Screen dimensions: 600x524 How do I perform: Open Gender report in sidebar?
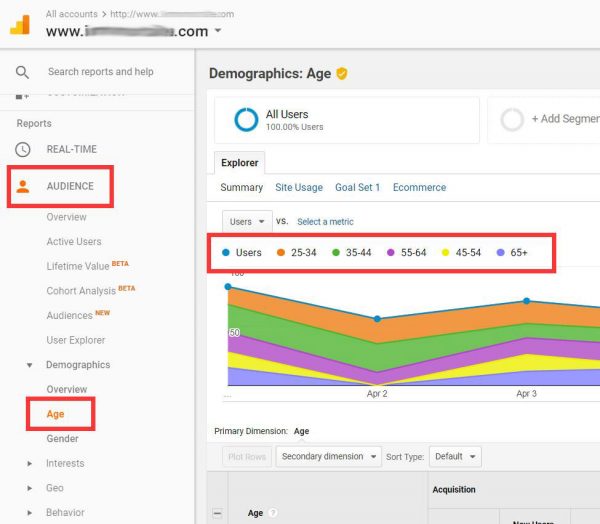pyautogui.click(x=62, y=438)
